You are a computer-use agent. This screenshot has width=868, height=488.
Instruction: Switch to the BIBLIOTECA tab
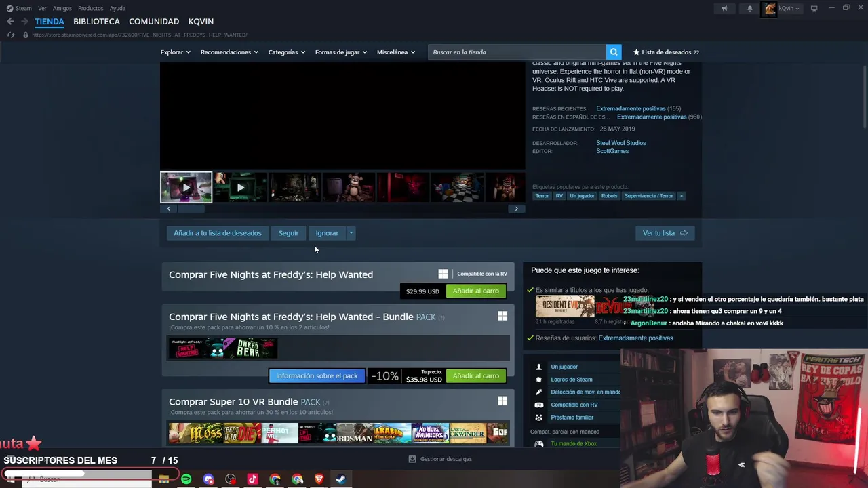click(x=96, y=22)
